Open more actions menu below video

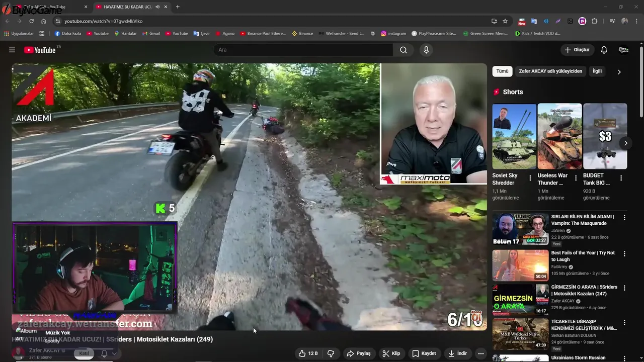click(480, 353)
